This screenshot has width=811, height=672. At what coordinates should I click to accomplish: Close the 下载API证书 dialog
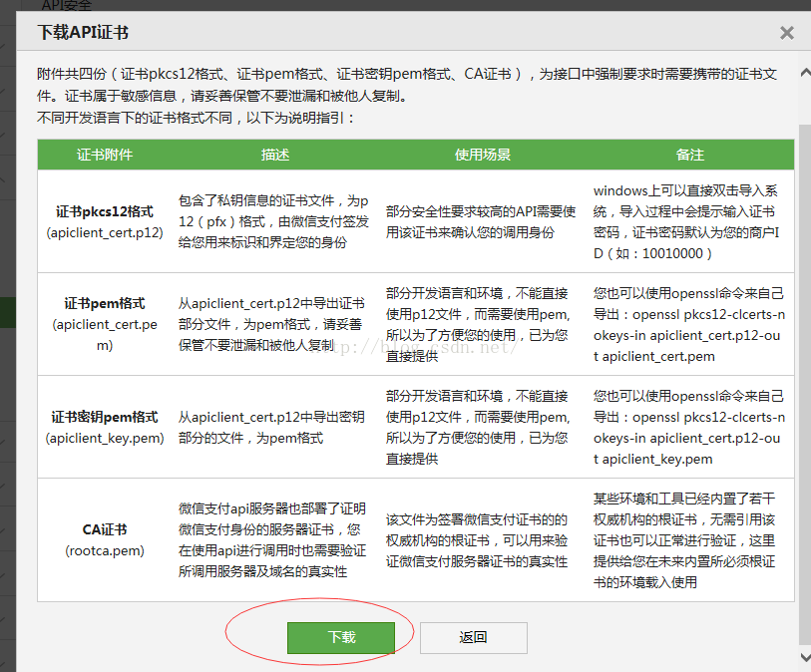pos(787,33)
